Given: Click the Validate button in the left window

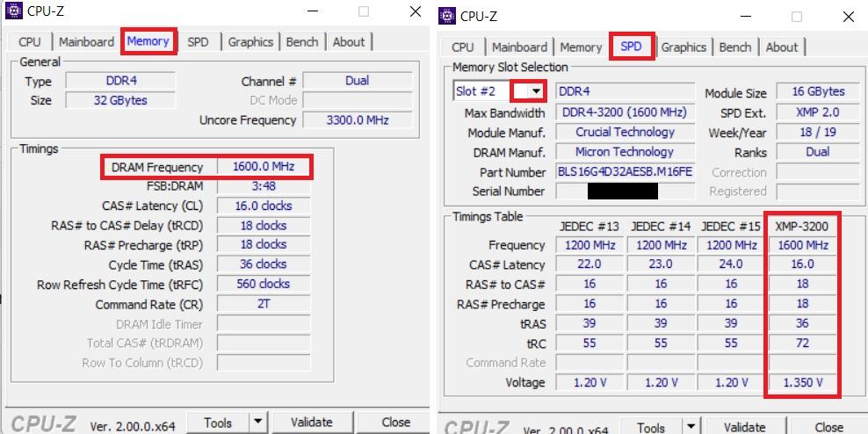Looking at the screenshot, I should [x=312, y=423].
